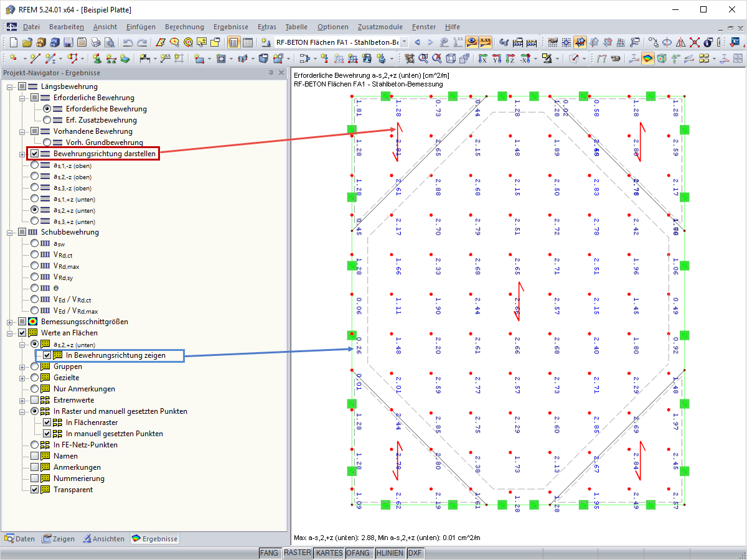The image size is (747, 560).
Task: Toggle In manuell gesetzten Punkten checkbox
Action: tap(47, 434)
